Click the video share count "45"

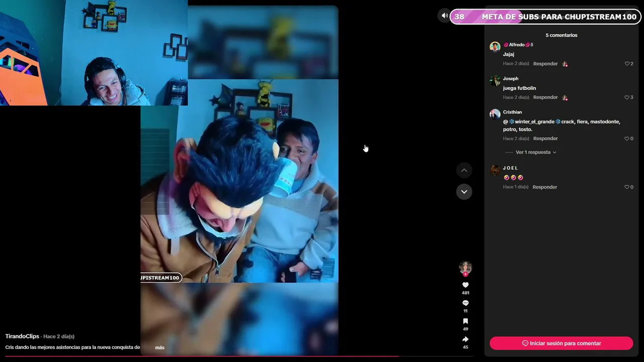point(465,347)
